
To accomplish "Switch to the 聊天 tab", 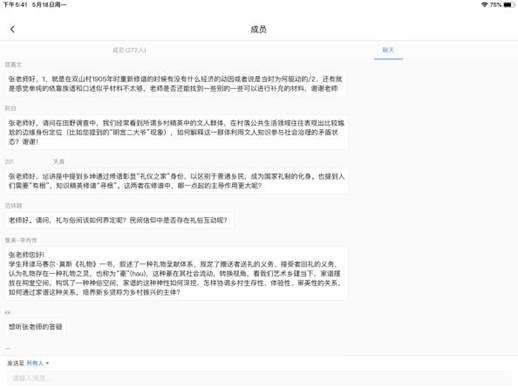I will coord(388,50).
